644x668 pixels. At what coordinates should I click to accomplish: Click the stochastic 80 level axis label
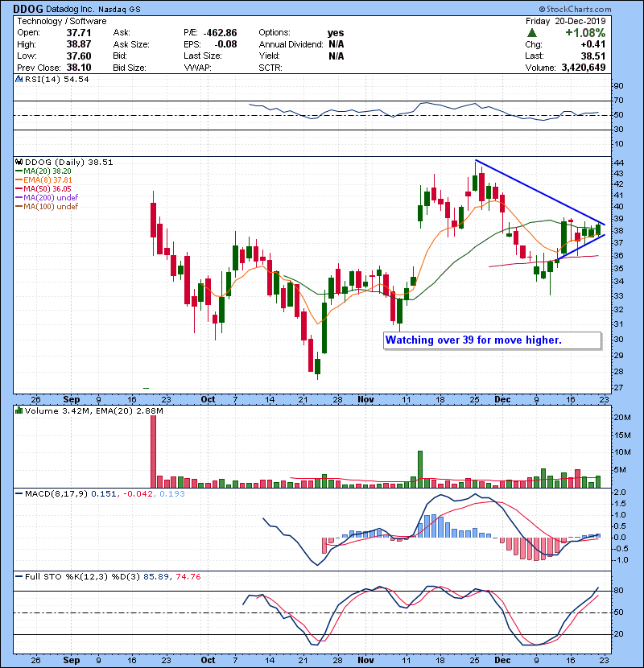(619, 591)
